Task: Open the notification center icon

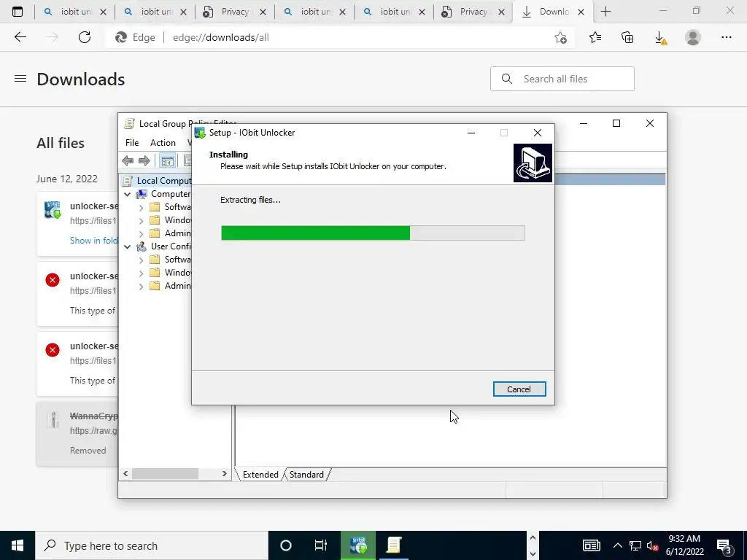Action: [725, 545]
